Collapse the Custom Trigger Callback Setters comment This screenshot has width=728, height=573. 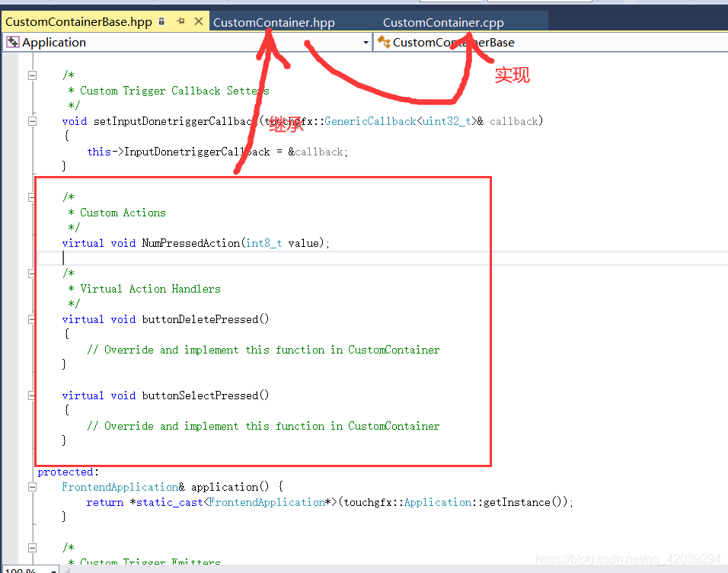pos(32,75)
